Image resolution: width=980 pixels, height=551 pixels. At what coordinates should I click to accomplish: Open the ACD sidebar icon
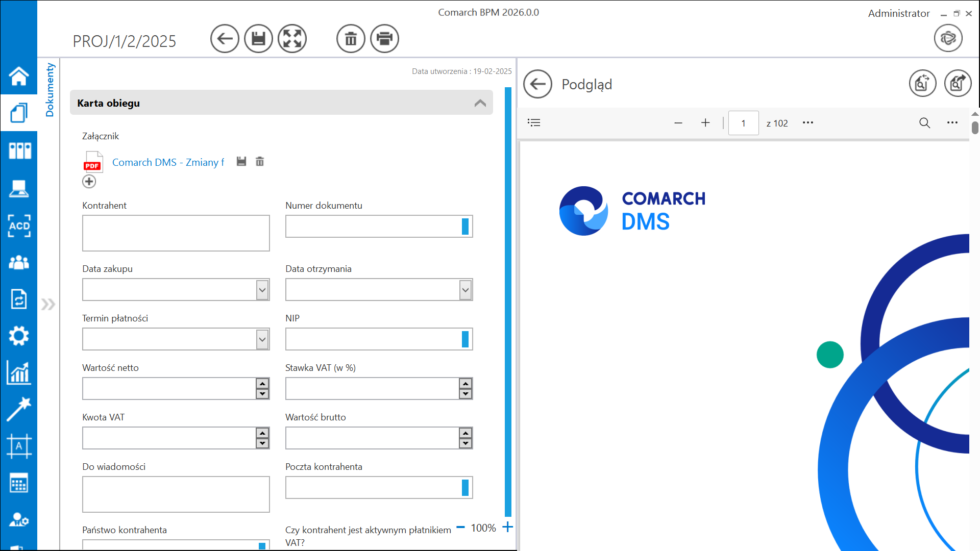pyautogui.click(x=19, y=226)
